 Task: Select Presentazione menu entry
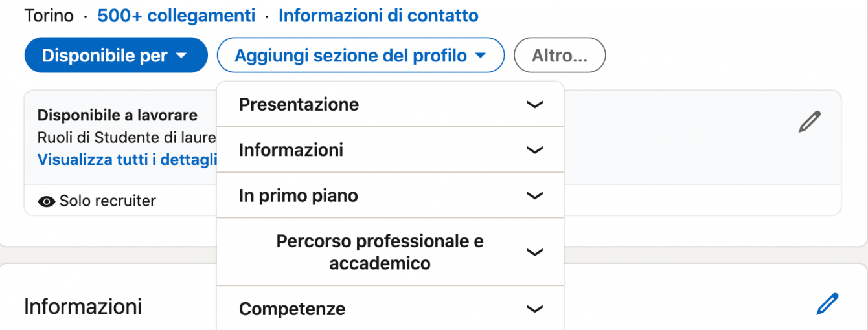[390, 104]
